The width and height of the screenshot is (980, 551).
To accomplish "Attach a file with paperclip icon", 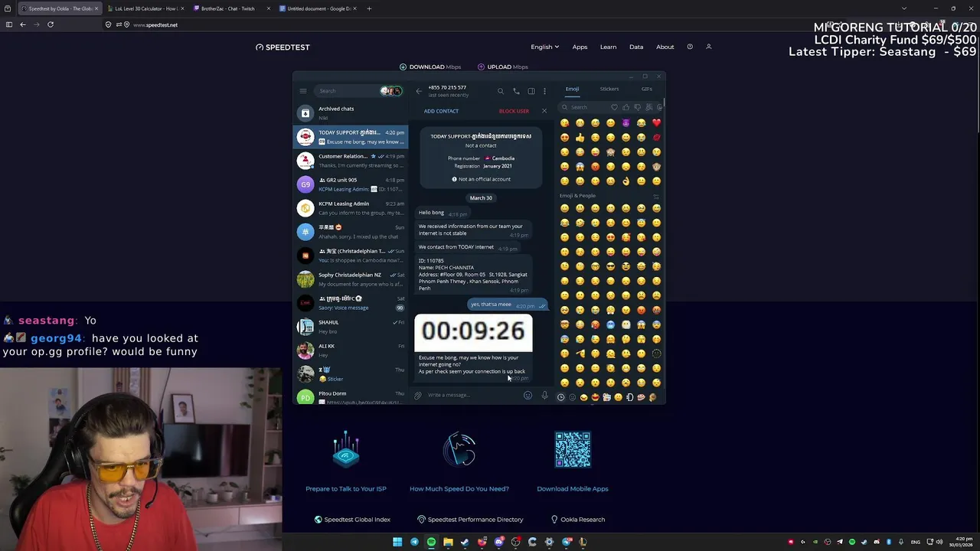I will [418, 395].
